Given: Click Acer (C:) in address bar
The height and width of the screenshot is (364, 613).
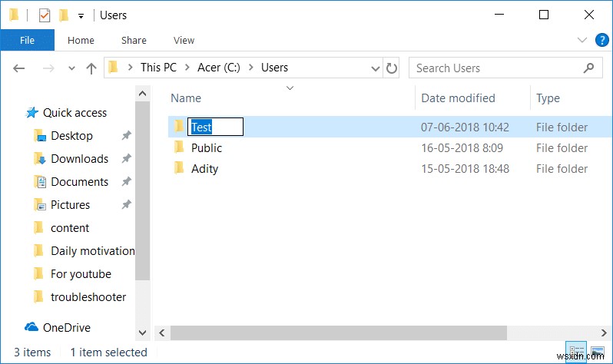Looking at the screenshot, I should click(217, 68).
